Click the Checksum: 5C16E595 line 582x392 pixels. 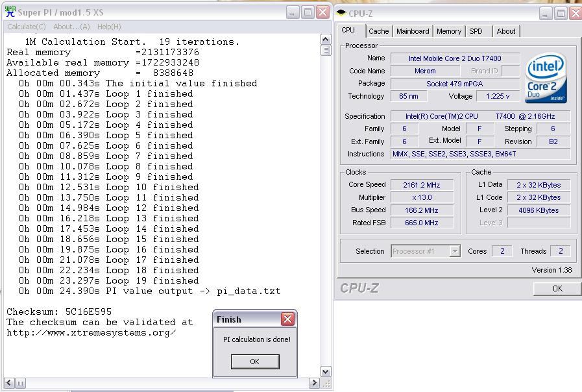point(59,312)
